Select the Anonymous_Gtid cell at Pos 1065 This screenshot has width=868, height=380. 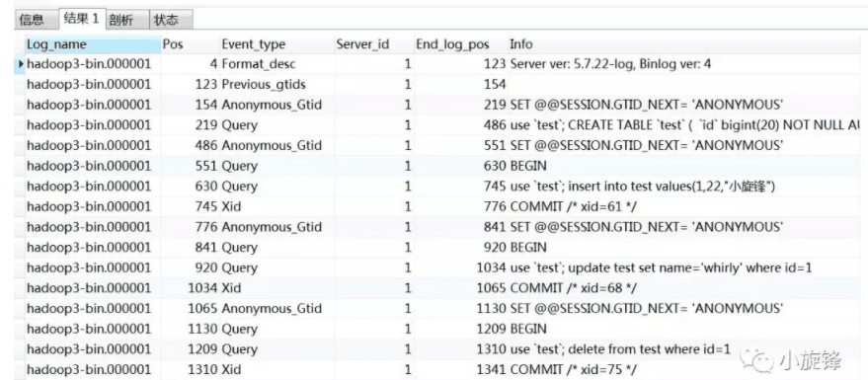(x=276, y=309)
